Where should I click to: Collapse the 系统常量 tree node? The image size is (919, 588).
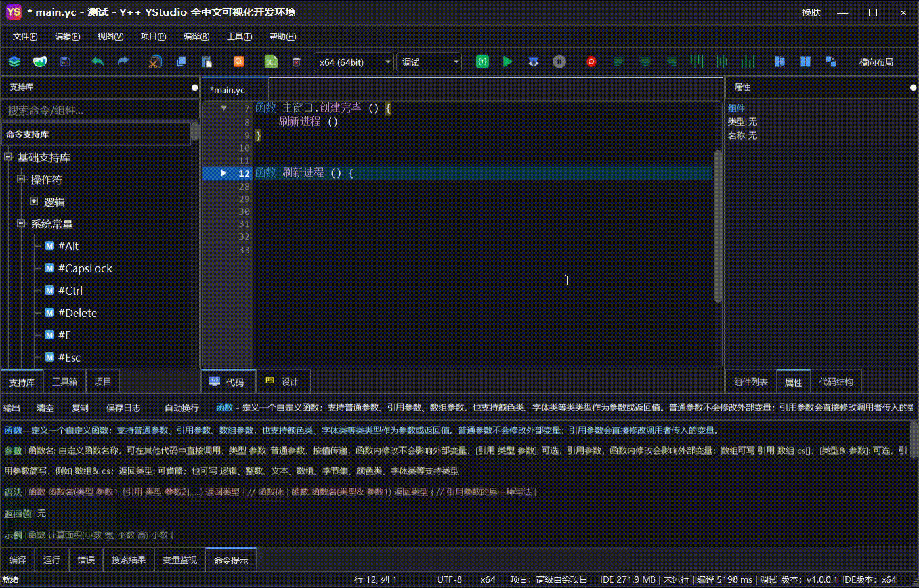22,224
